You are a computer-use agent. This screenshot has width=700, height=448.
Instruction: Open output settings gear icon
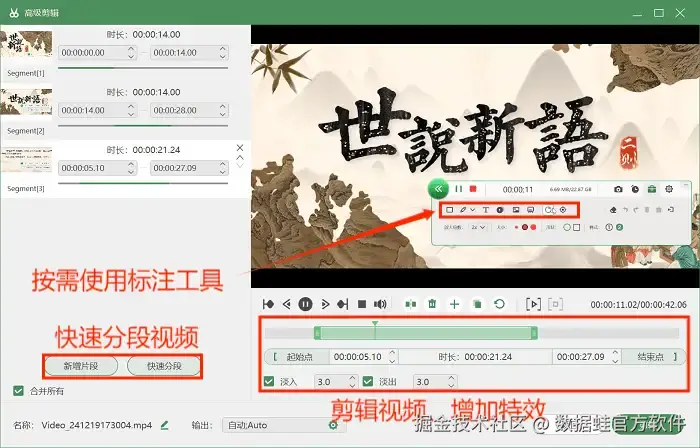point(333,425)
